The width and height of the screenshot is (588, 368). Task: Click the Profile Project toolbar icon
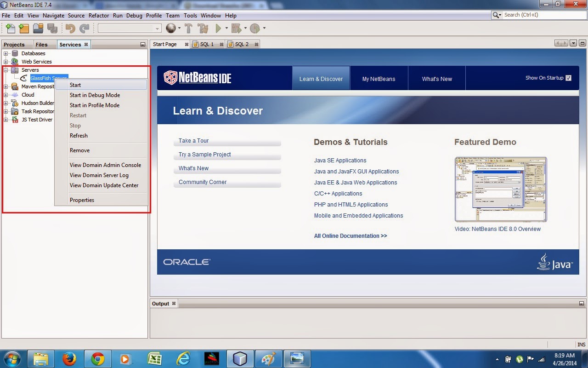pyautogui.click(x=255, y=29)
